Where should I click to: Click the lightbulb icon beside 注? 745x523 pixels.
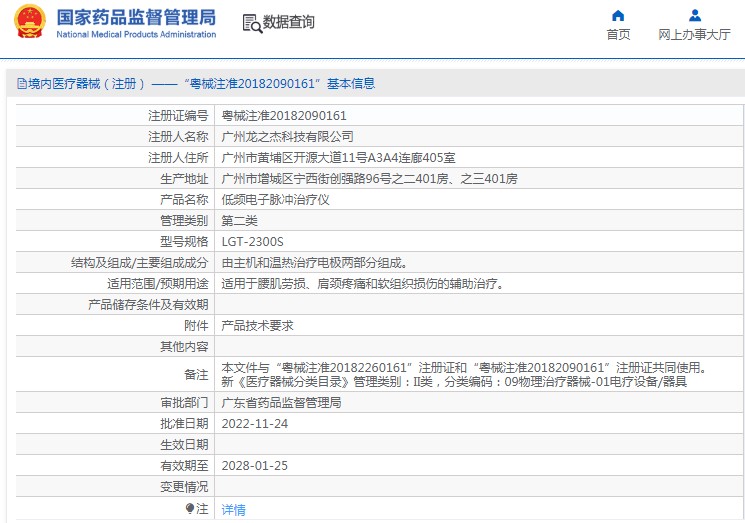190,509
